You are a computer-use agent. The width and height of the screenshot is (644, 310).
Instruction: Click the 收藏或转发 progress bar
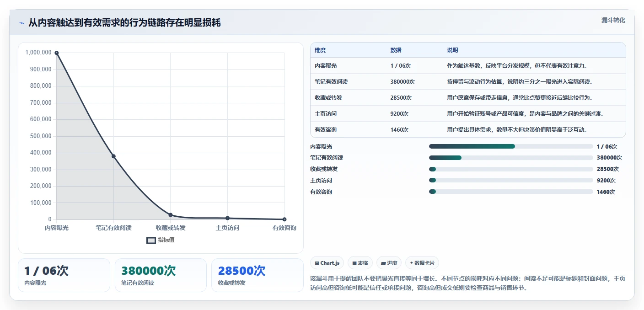[511, 169]
